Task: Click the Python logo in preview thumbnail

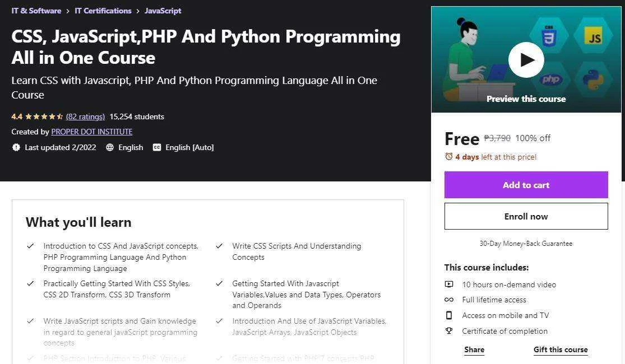Action: pos(592,80)
